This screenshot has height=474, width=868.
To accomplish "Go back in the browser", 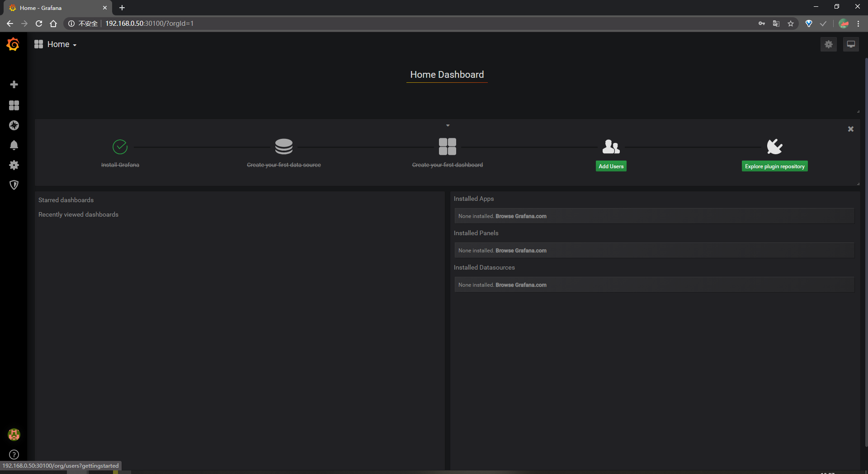I will pyautogui.click(x=10, y=24).
